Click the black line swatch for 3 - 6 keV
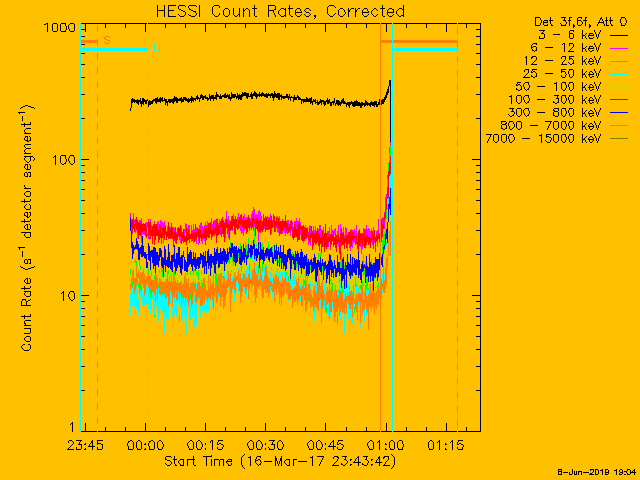 pos(619,36)
